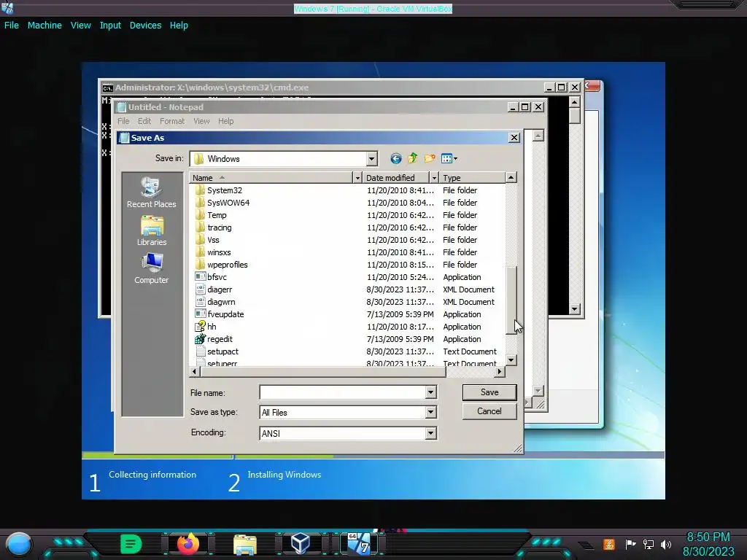Viewport: 747px width, 560px height.
Task: Sort by the Name column header
Action: pos(271,178)
